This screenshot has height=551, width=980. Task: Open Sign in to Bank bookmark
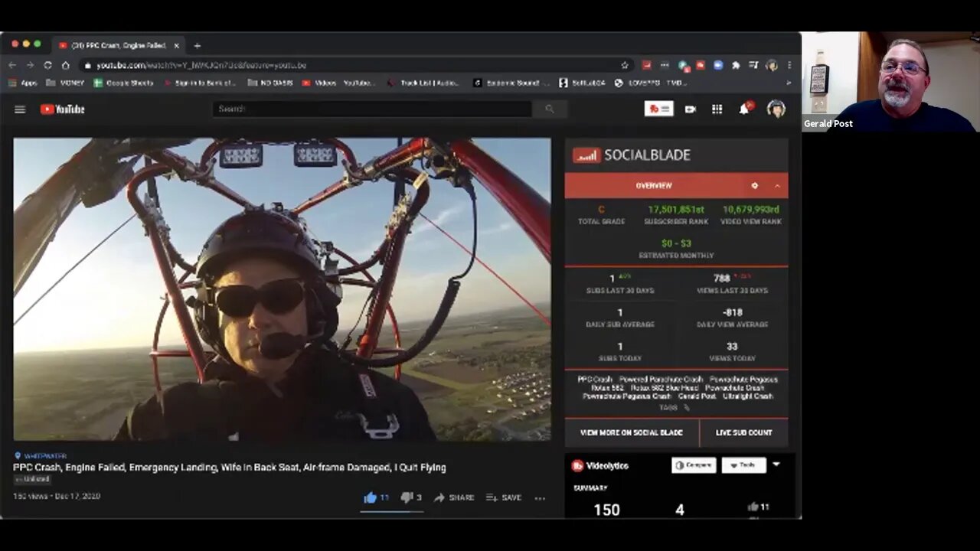click(x=200, y=83)
